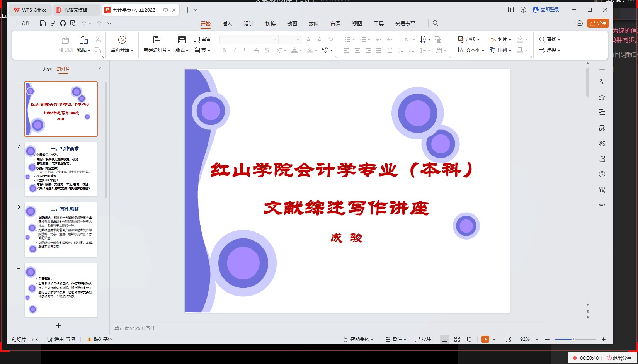Toggle reading view book icon
Screen dimensions: 638x364
coord(470,339)
